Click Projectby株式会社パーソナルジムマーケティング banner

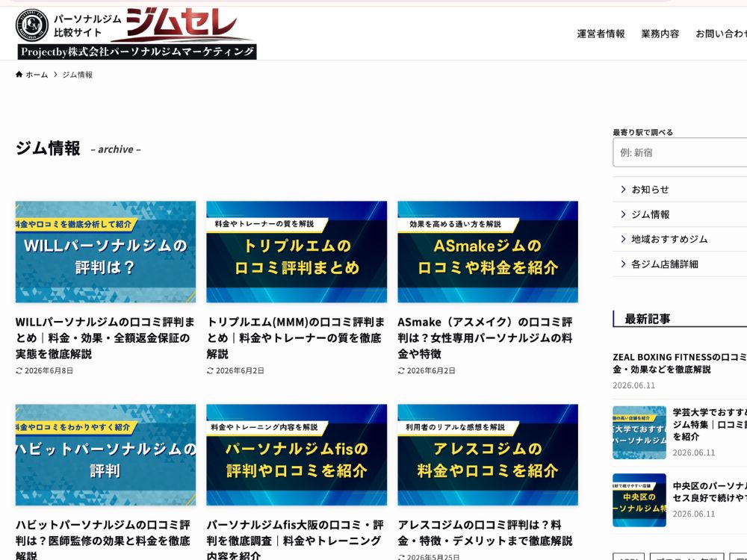coord(137,52)
